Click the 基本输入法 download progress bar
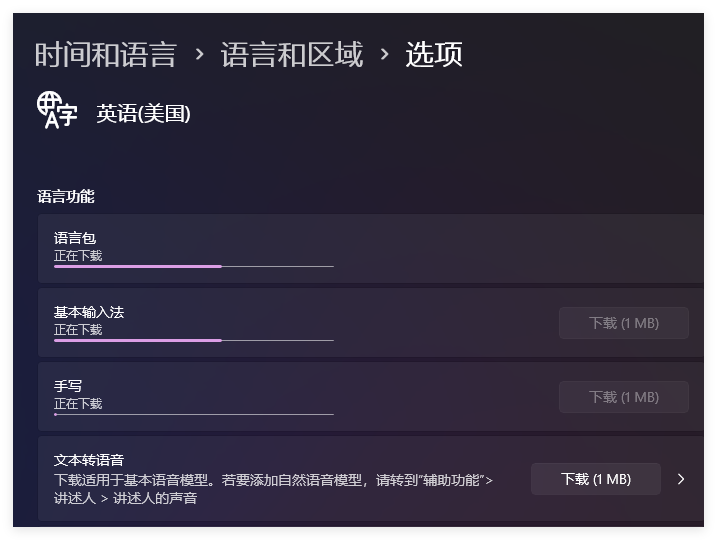 (x=193, y=341)
